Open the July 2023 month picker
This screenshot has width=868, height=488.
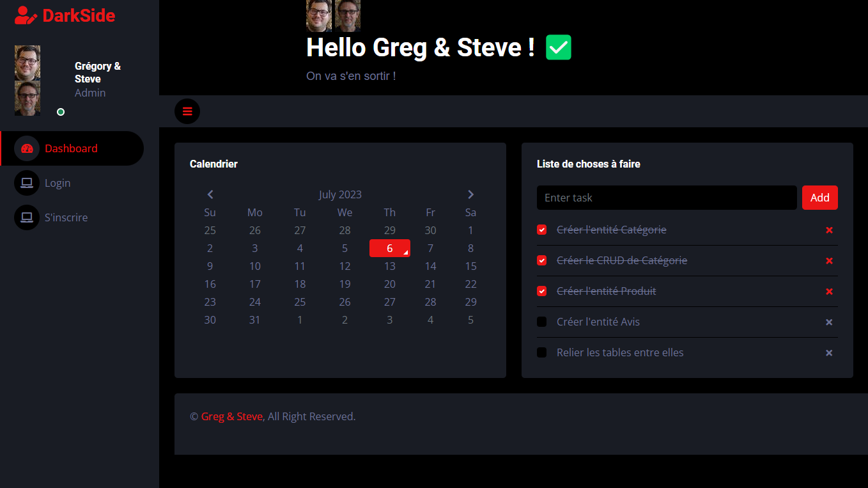(x=340, y=194)
